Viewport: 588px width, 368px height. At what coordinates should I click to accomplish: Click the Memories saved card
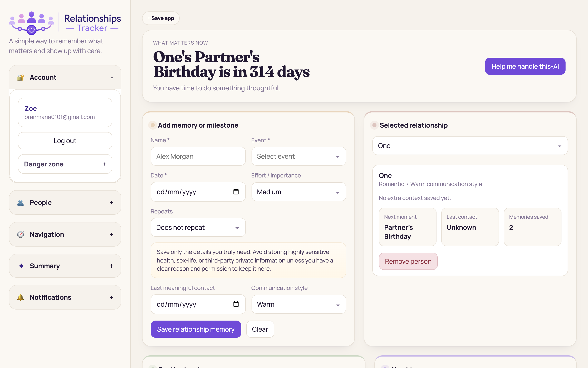[x=532, y=227]
